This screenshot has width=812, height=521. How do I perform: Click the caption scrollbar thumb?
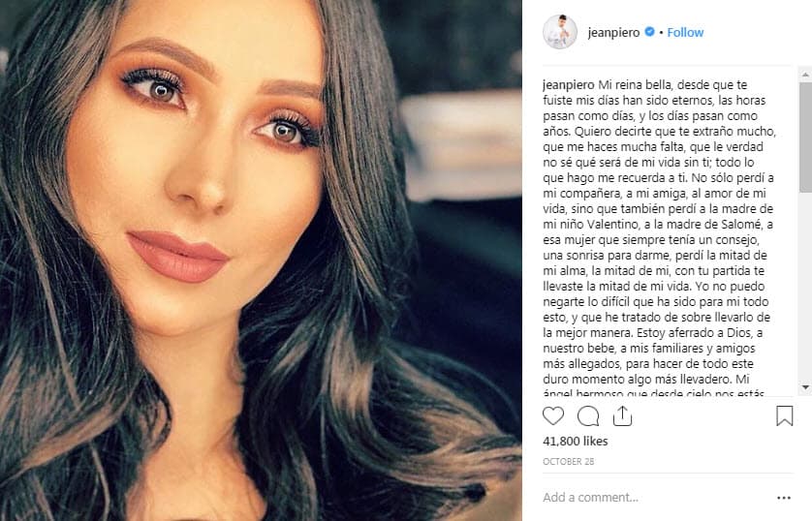click(805, 138)
